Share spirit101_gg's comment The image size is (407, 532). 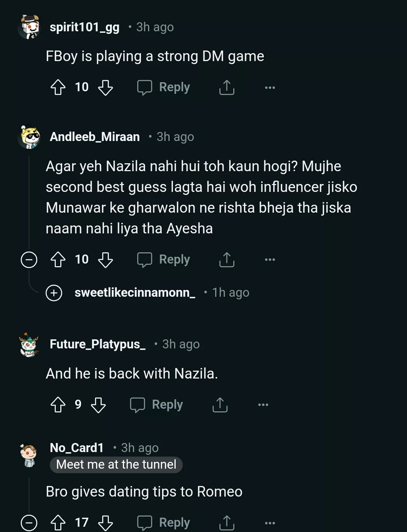(226, 87)
